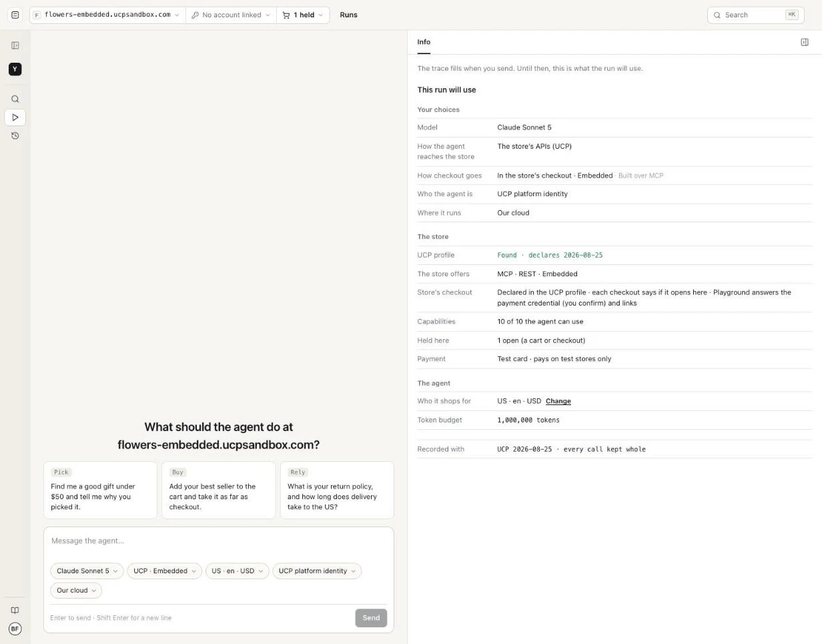This screenshot has height=644, width=822.
Task: Open the UCP · Embedded dropdown chip
Action: click(x=164, y=571)
